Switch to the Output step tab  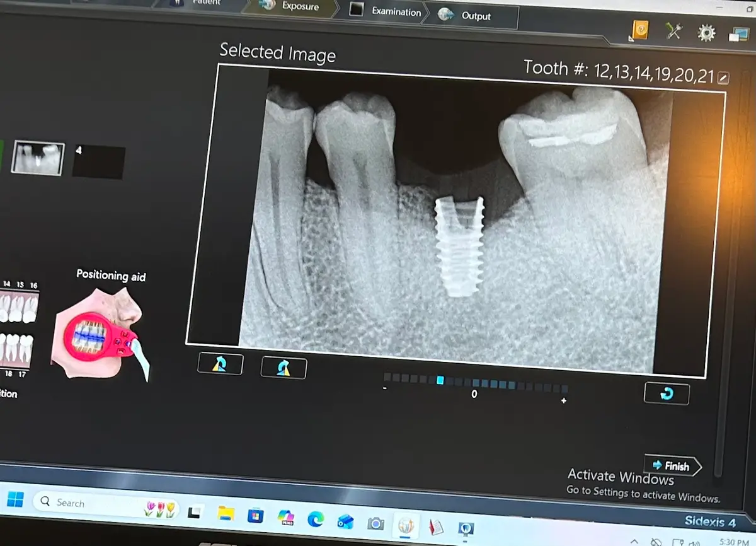point(474,16)
